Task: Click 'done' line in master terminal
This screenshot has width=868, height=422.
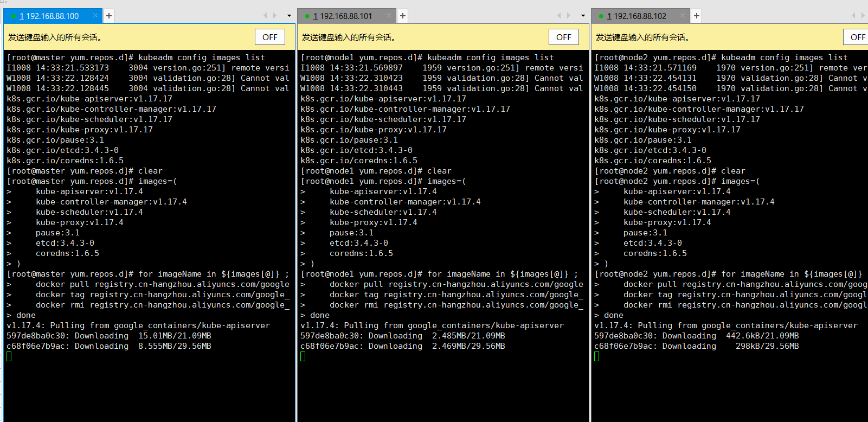Action: coord(21,315)
